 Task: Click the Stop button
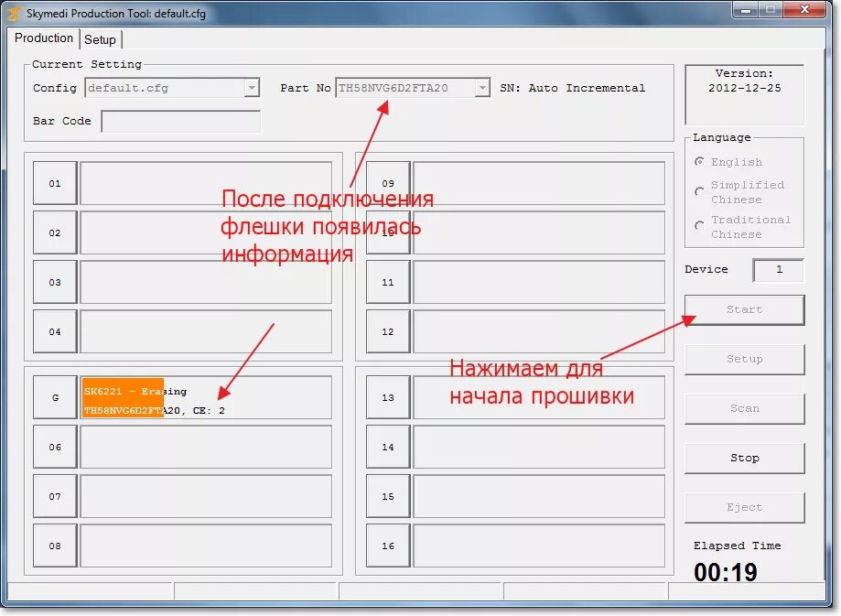[x=745, y=458]
